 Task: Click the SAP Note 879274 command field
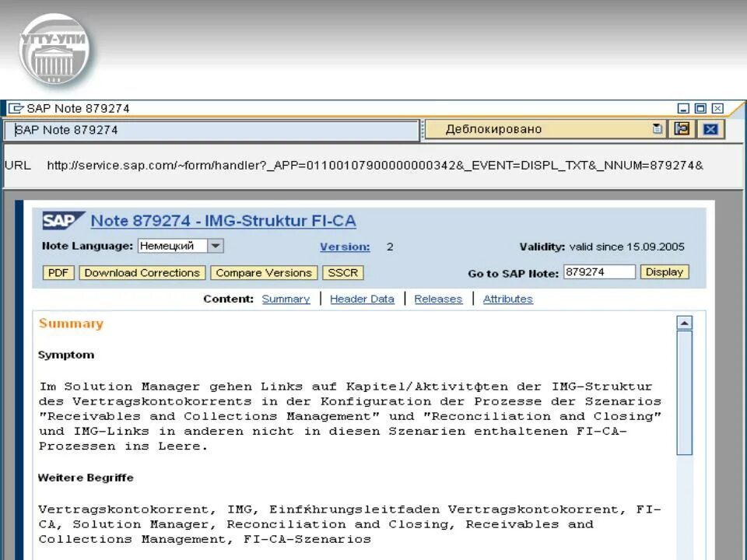[x=212, y=130]
